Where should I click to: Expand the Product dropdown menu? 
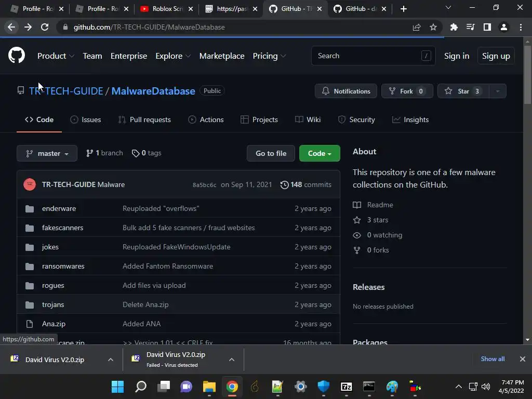[x=56, y=56]
